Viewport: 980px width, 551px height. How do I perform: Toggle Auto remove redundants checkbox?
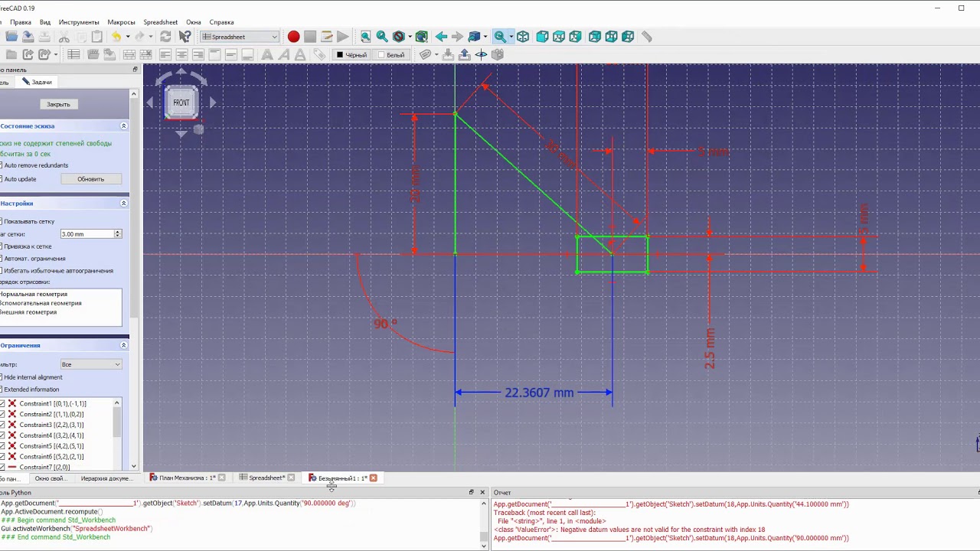2,165
